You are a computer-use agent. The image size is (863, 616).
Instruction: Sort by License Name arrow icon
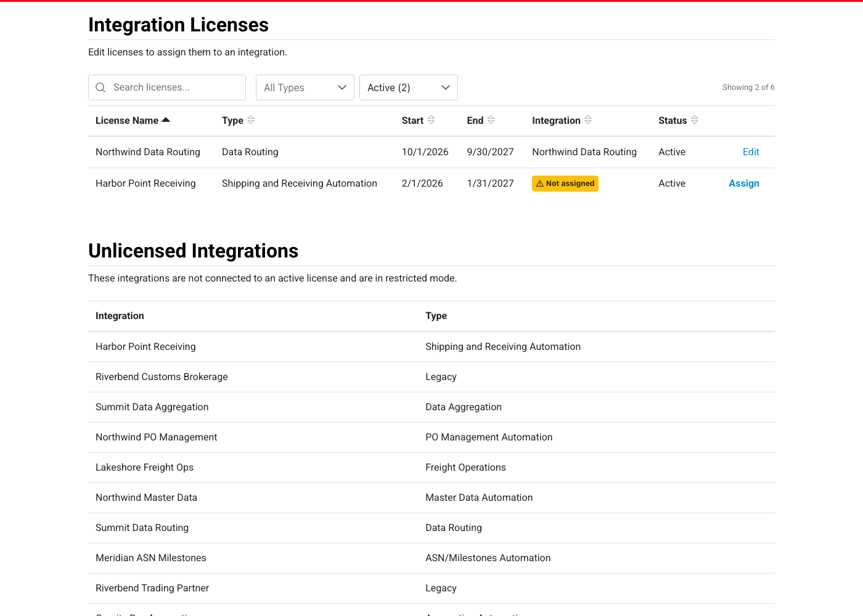(166, 120)
